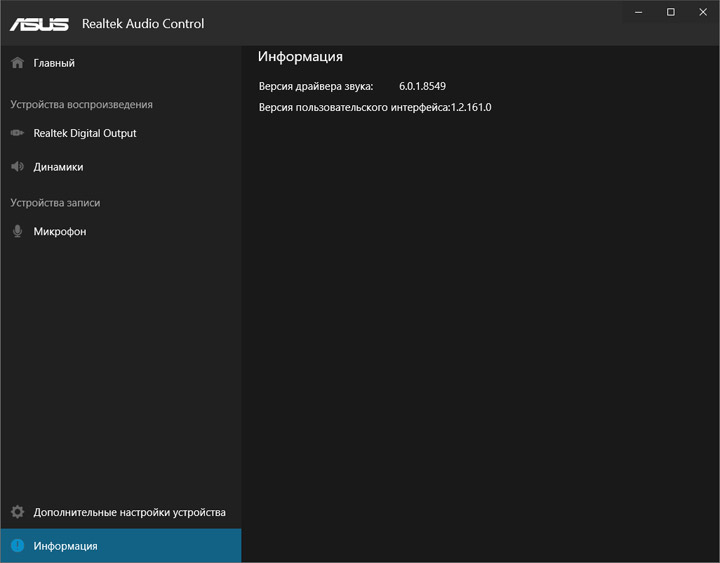Click the Устройства воспроизведения section header
This screenshot has width=720, height=563.
point(81,104)
